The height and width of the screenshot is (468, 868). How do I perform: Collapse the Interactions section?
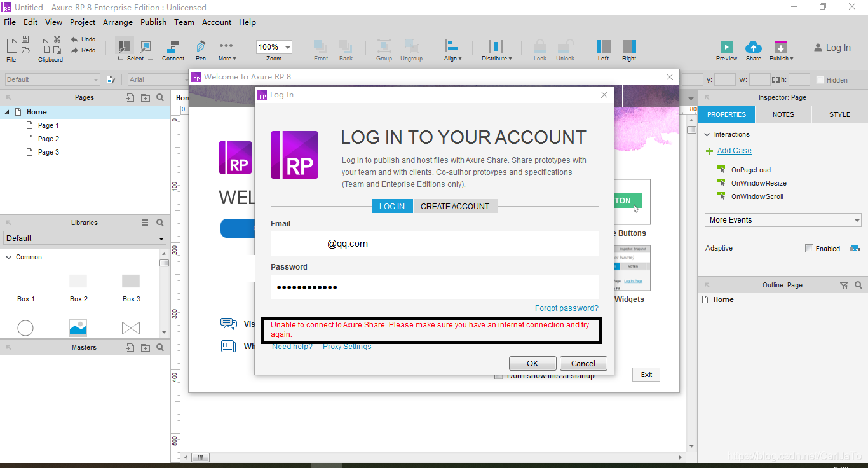(x=707, y=135)
